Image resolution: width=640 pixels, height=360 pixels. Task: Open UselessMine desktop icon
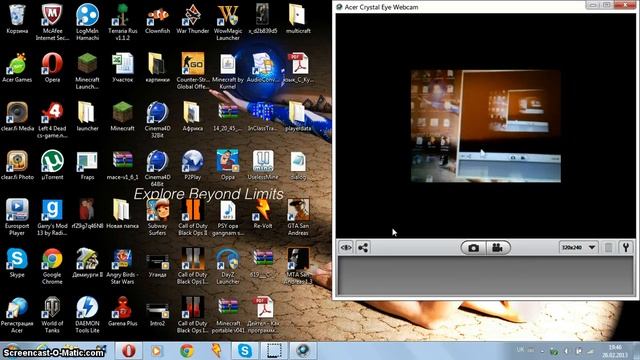263,165
